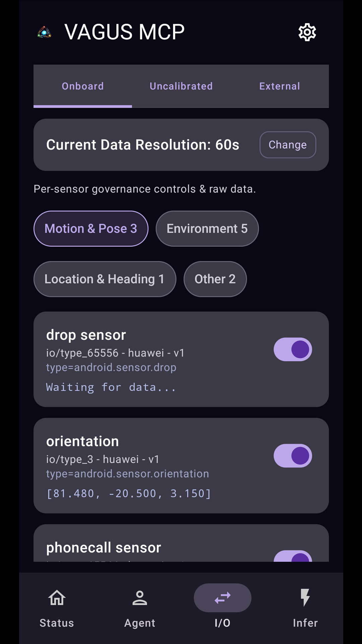Open settings via the gear icon
The height and width of the screenshot is (644, 362).
(x=307, y=32)
